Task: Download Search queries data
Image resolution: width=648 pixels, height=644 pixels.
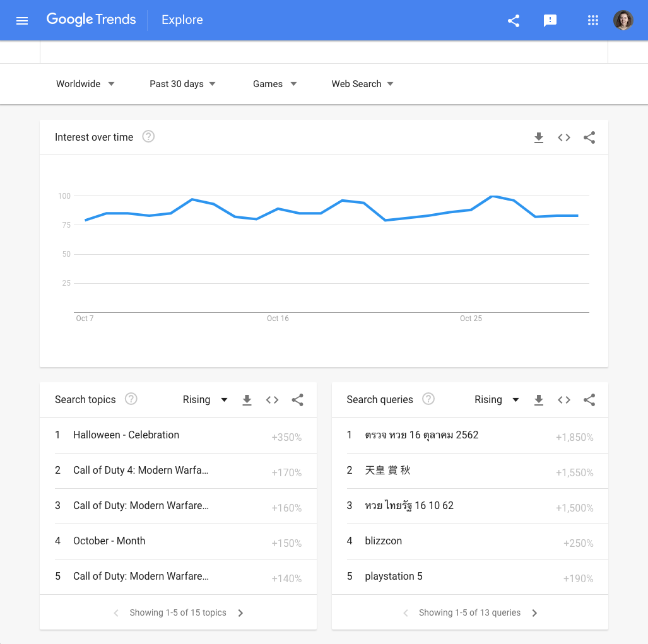Action: click(538, 400)
